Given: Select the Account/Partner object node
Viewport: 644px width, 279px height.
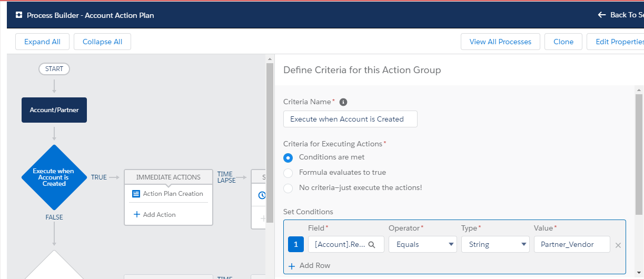Looking at the screenshot, I should pyautogui.click(x=54, y=110).
